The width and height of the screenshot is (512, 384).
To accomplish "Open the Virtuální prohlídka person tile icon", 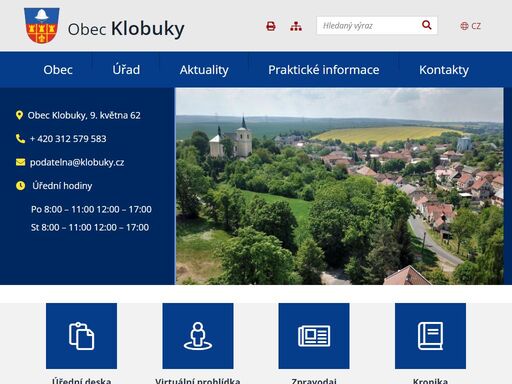I will click(198, 336).
